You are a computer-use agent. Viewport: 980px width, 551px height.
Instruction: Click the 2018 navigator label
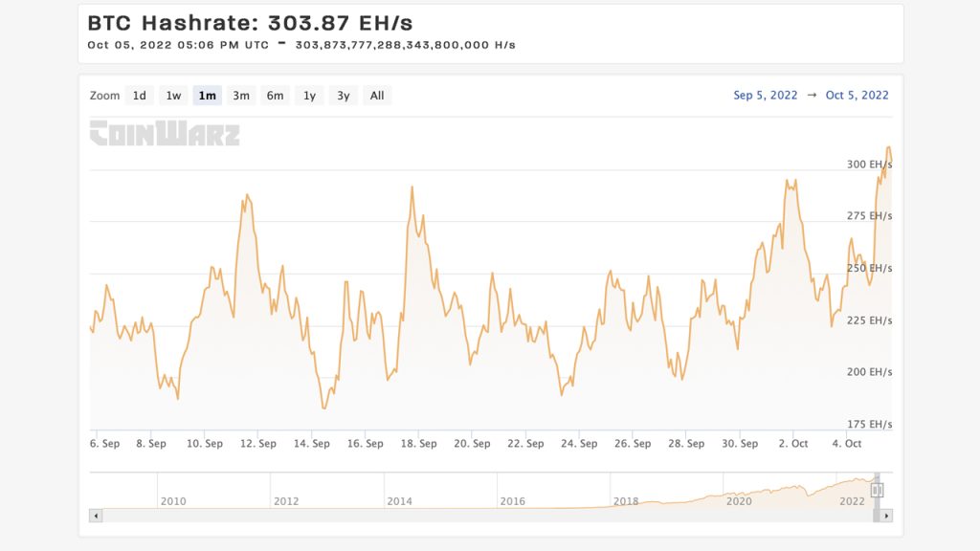point(626,501)
